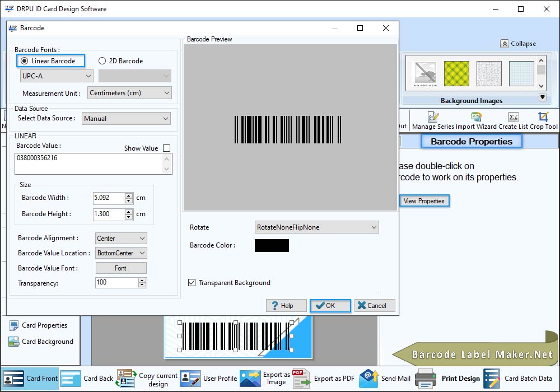The width and height of the screenshot is (560, 392).
Task: Click the Transparency value field
Action: click(x=116, y=282)
